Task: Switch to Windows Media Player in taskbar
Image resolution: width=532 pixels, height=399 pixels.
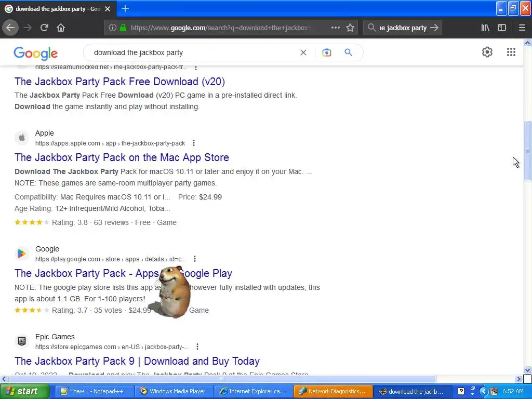Action: (x=174, y=392)
